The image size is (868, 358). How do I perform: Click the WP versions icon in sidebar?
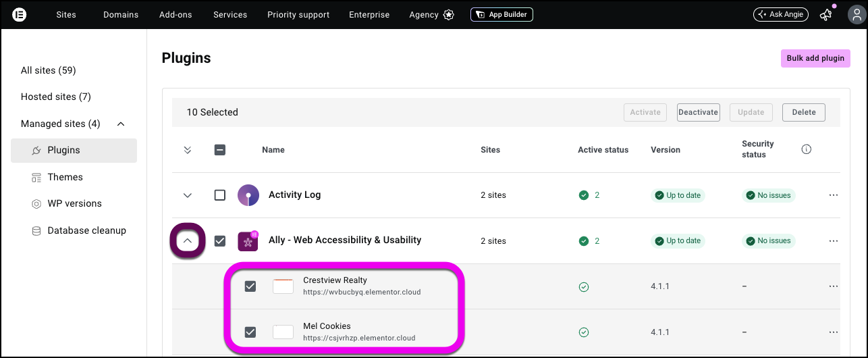click(x=36, y=203)
